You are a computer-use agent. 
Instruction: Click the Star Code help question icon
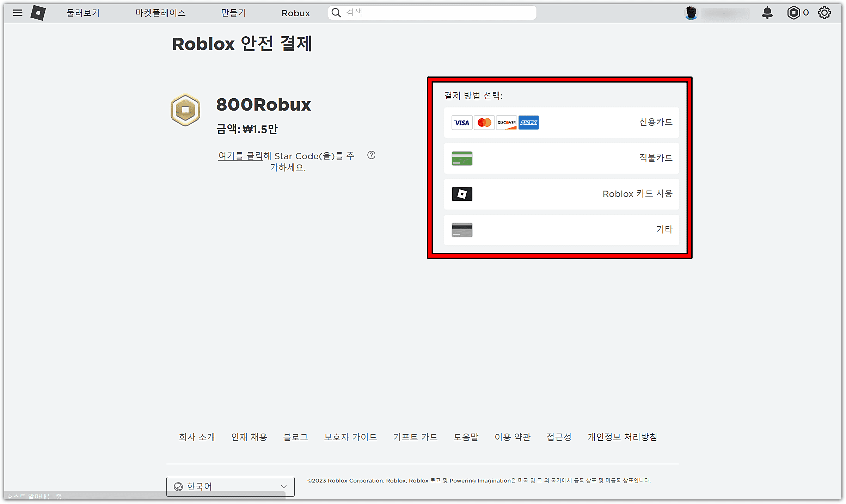click(371, 155)
